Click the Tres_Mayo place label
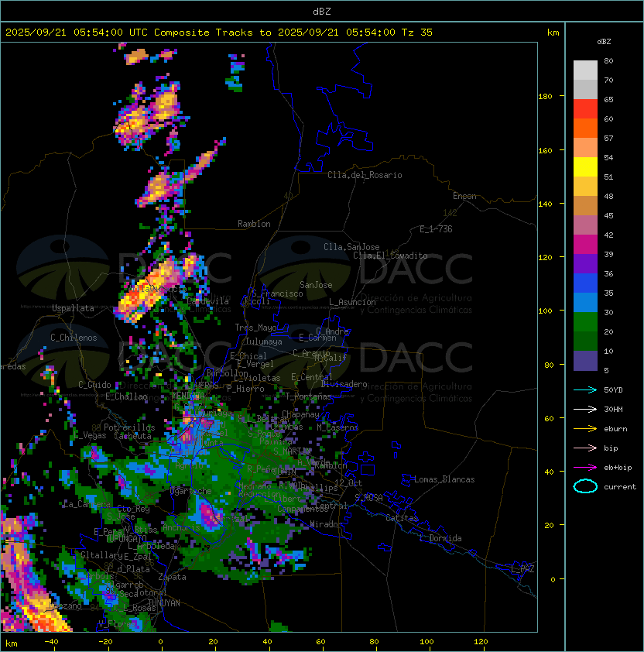644x652 pixels. (255, 328)
